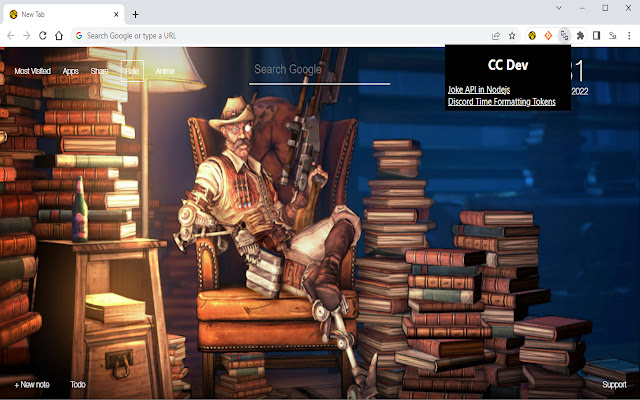This screenshot has height=400, width=640.
Task: Open Most Visited menu
Action: (33, 71)
